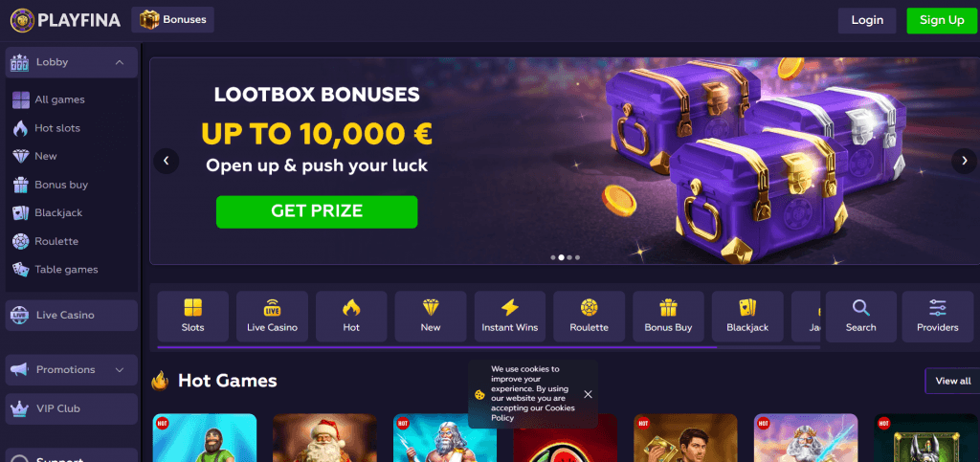980x462 pixels.
Task: Show next banner with right arrow
Action: [964, 161]
